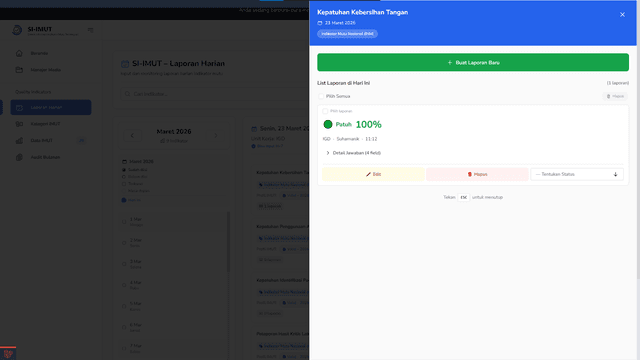Image resolution: width=640 pixels, height=360 pixels.
Task: Click Laporan Harian page title calendar icon
Action: click(125, 64)
